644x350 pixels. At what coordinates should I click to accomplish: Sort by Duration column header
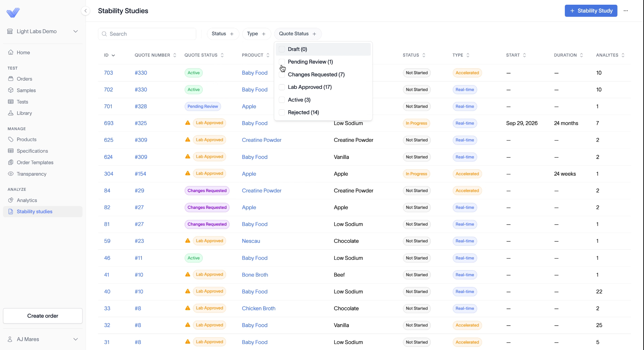[569, 55]
